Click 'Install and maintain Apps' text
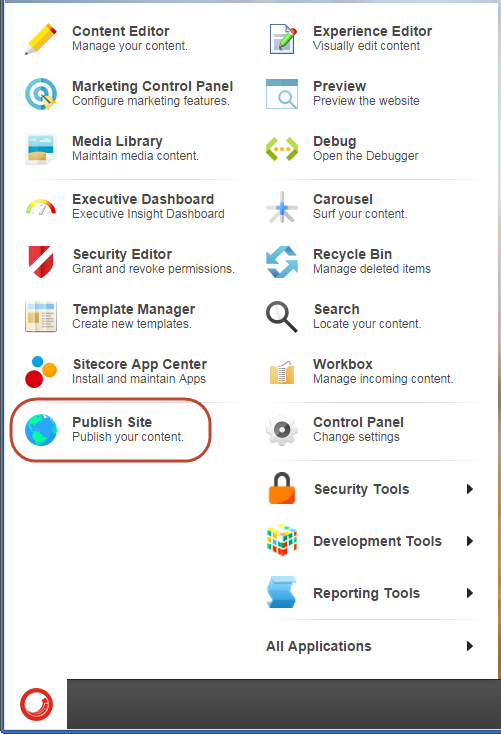501x734 pixels. [x=139, y=379]
